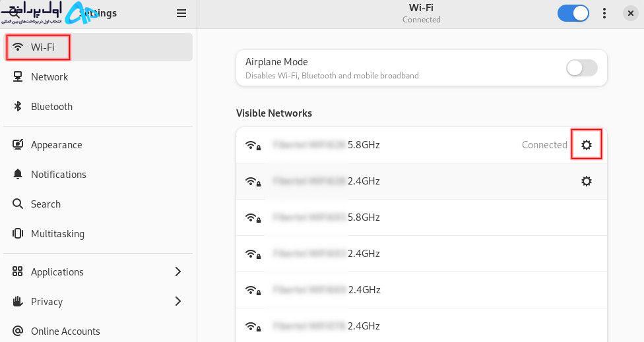Viewport: 644px width, 342px height.
Task: Open the Network settings panel
Action: tap(98, 76)
